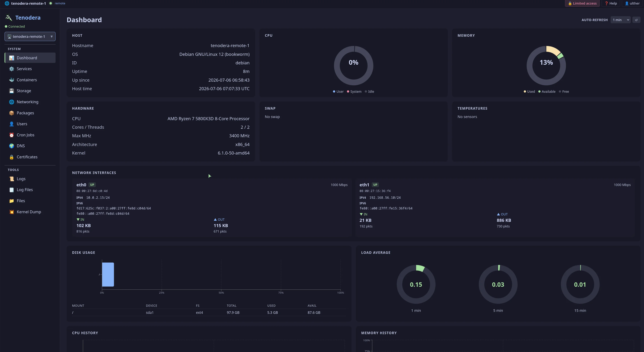This screenshot has height=352, width=644.
Task: Click the eth0 UP status badge
Action: click(92, 185)
